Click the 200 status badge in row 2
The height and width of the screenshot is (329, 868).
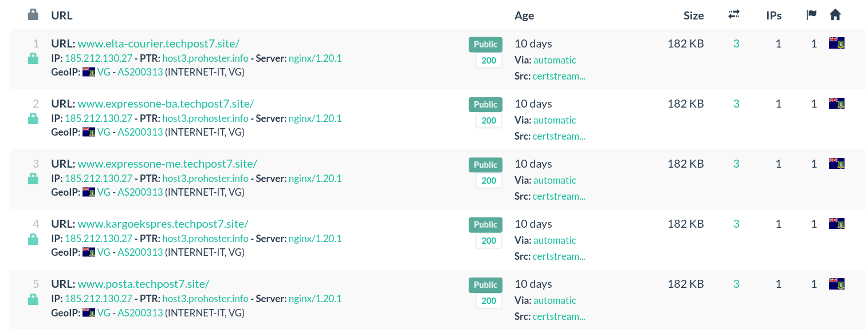coord(489,121)
